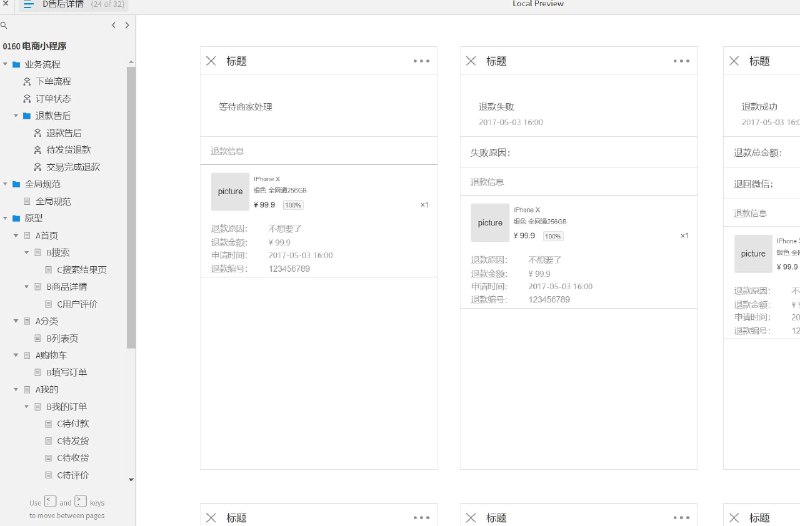
Task: Open the 交易完成退款 flow page
Action: 73,167
